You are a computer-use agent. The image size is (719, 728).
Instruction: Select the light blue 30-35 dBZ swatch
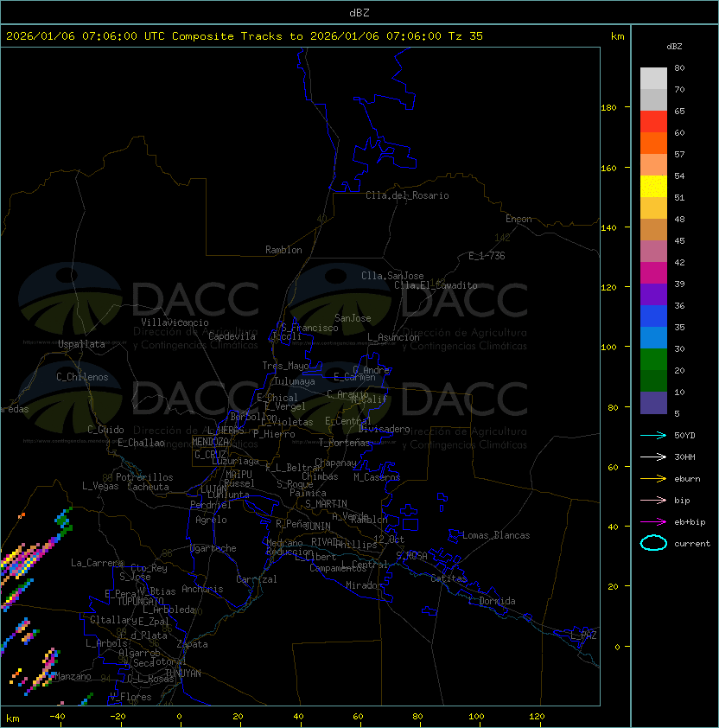pos(653,338)
